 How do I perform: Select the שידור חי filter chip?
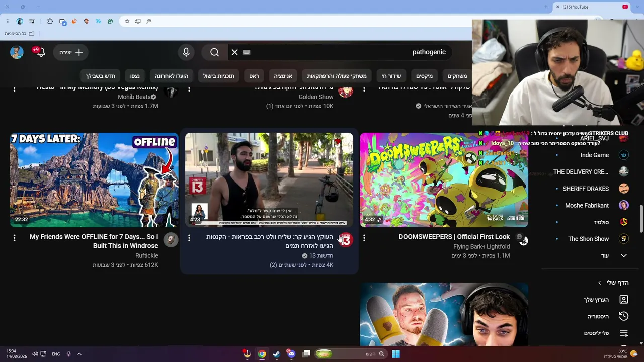coord(391,76)
